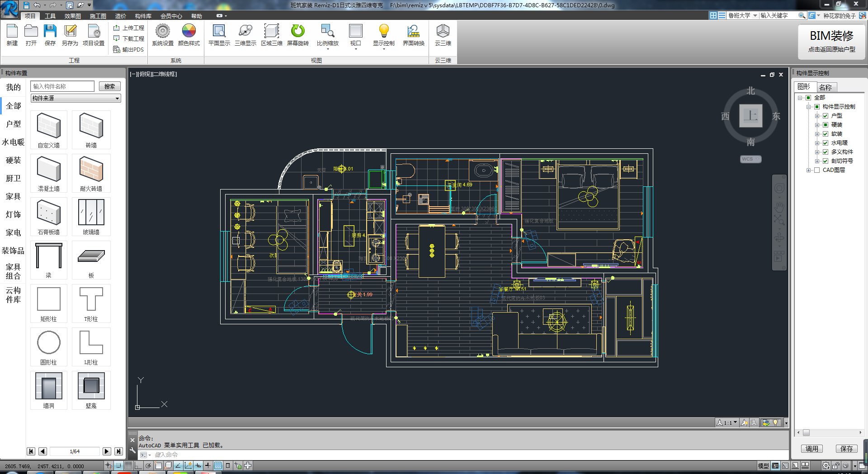Open 比例缩放 zoom tool
Image resolution: width=868 pixels, height=474 pixels.
coord(328,36)
